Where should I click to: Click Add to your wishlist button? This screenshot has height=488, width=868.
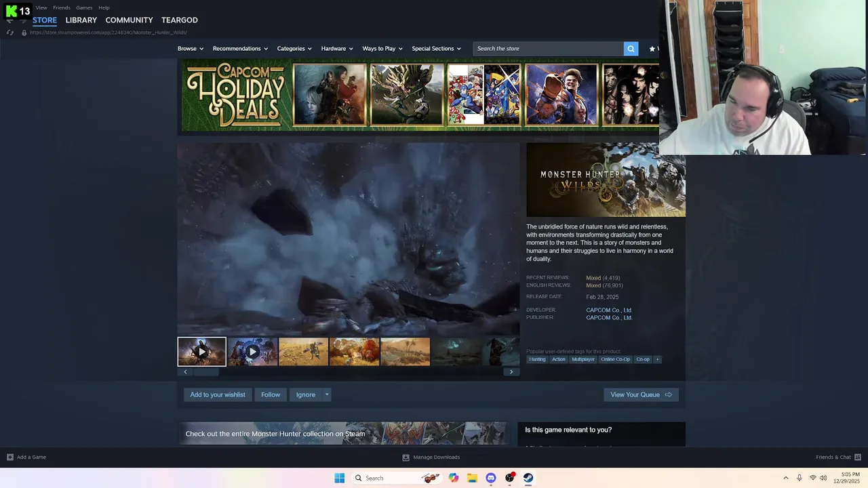pyautogui.click(x=218, y=394)
